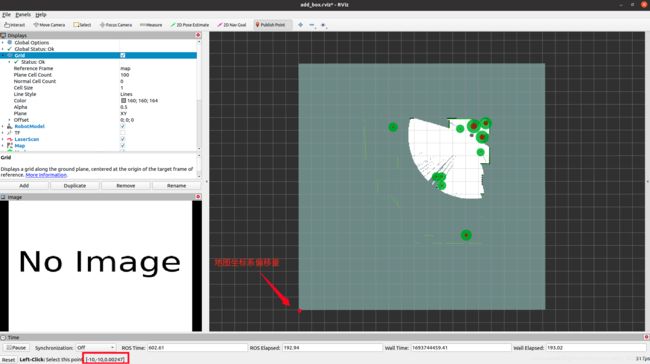
Task: Expand the Global Options tree row
Action: point(3,42)
